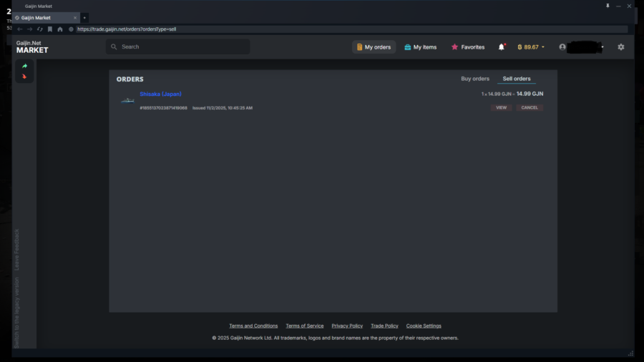Image resolution: width=644 pixels, height=362 pixels.
Task: Click the bookmark icon in navigation bar
Action: point(50,29)
